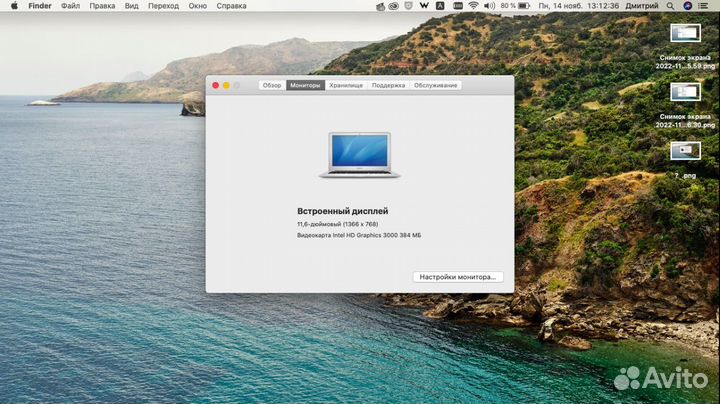Select the Мониторы tab

point(305,85)
